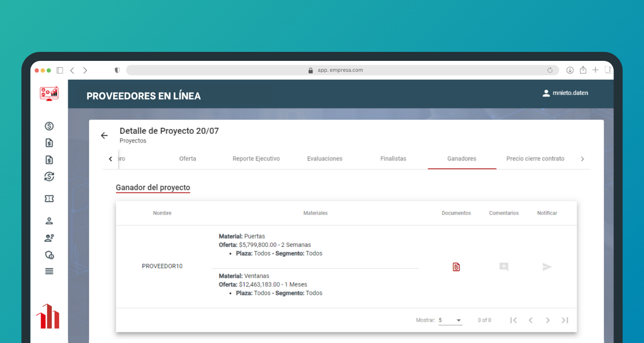Select the Precio cierre contrato tab
This screenshot has height=343, width=644.
pyautogui.click(x=535, y=159)
